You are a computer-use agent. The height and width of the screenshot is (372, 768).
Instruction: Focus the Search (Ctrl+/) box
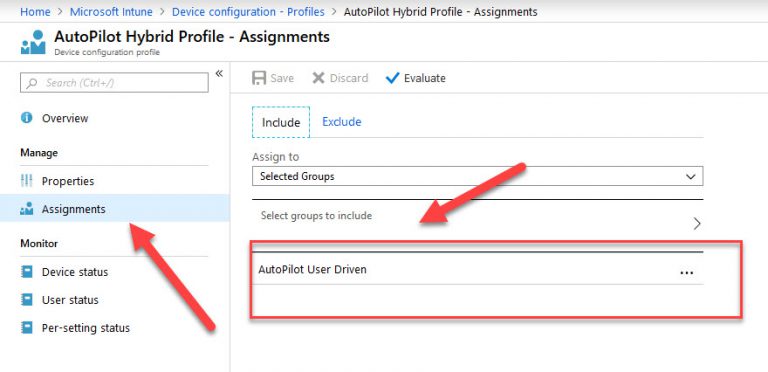click(x=114, y=83)
